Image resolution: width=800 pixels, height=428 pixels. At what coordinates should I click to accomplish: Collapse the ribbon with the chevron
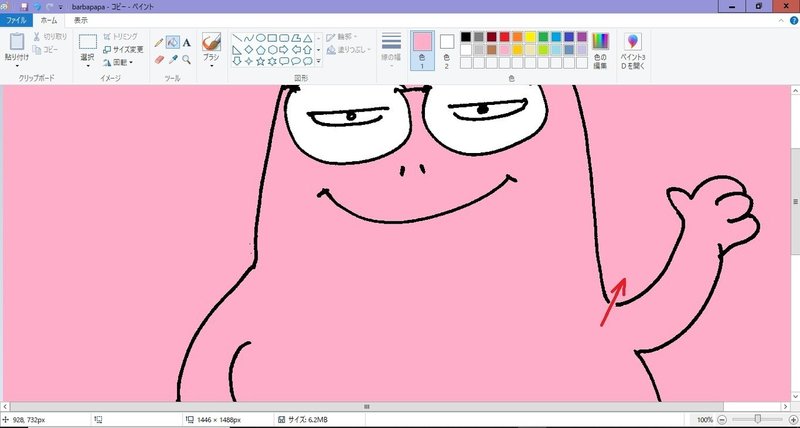781,20
